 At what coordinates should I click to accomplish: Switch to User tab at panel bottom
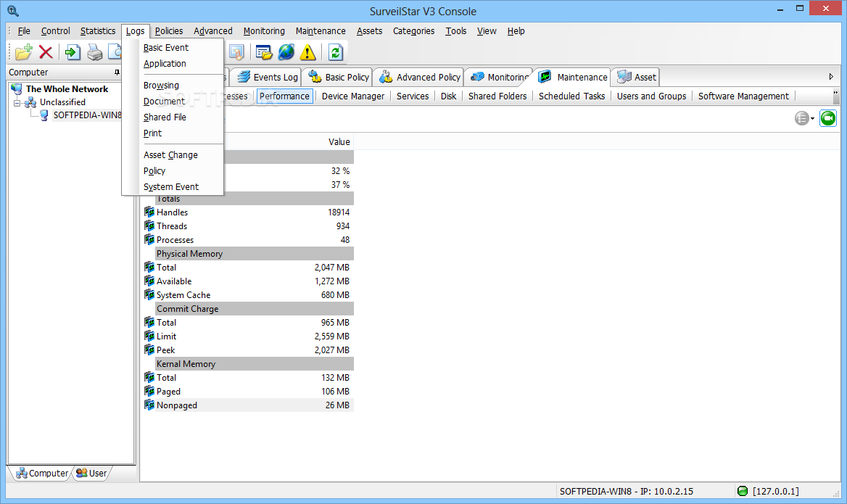tap(91, 474)
